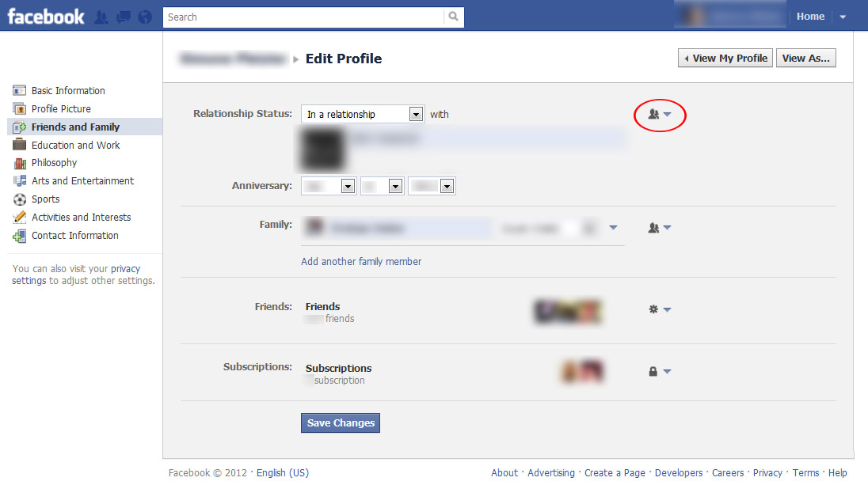This screenshot has width=868, height=485.
Task: Open the notifications globe icon
Action: pyautogui.click(x=144, y=17)
